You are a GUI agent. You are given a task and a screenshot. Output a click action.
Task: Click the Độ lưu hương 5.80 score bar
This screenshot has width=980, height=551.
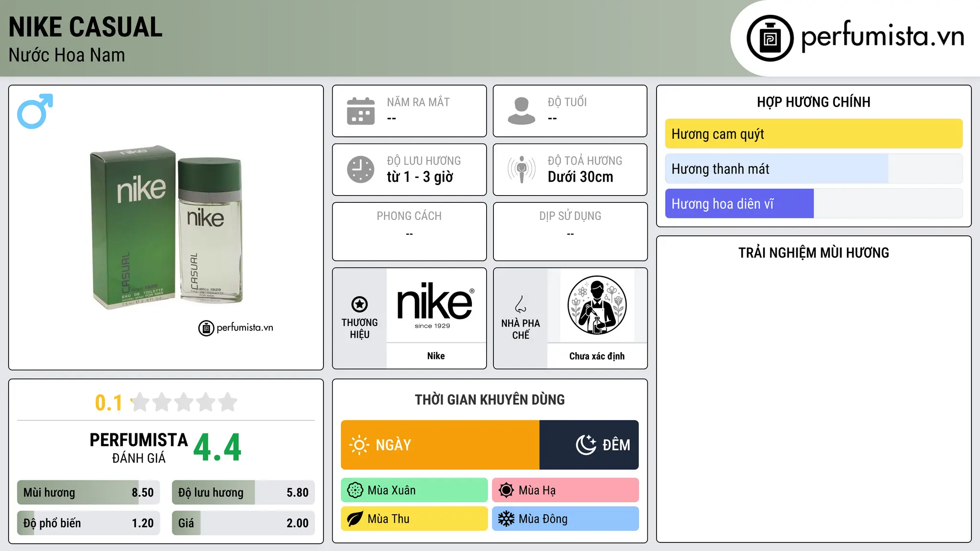244,493
